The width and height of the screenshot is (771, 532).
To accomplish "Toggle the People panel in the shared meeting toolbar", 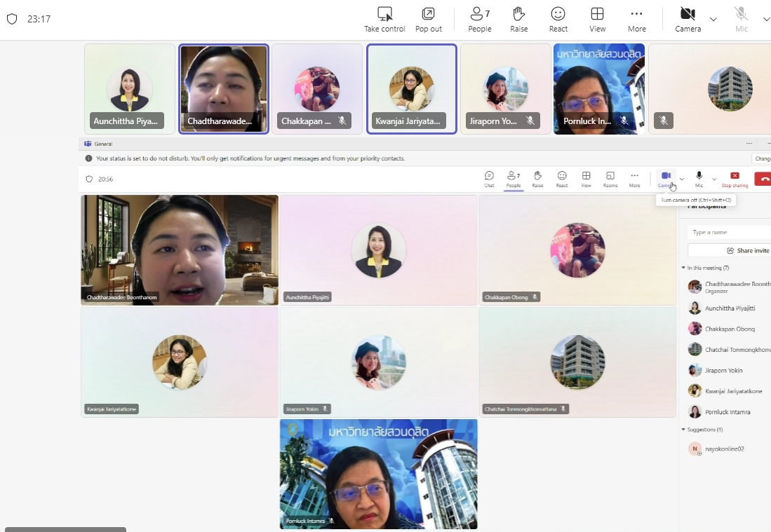I will (x=514, y=179).
